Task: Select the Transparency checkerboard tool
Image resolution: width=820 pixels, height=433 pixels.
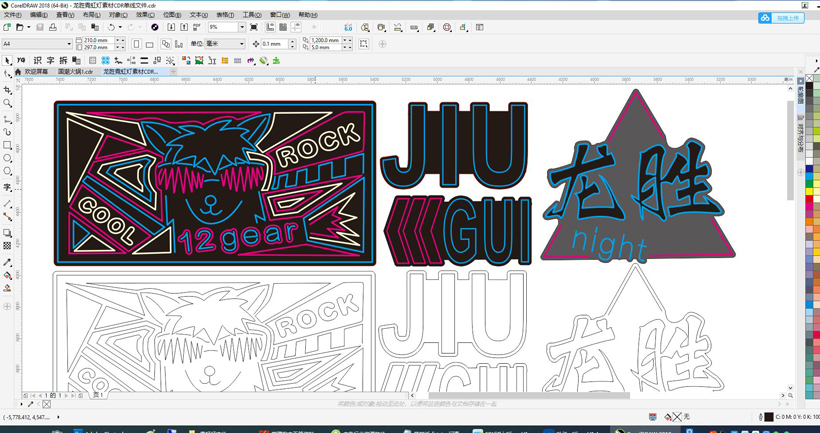Action: pos(7,245)
